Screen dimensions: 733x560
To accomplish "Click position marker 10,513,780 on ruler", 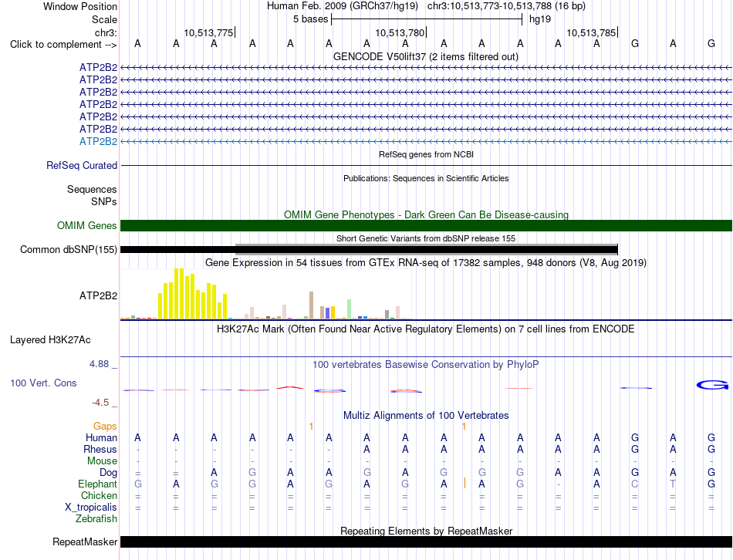I will click(x=400, y=32).
